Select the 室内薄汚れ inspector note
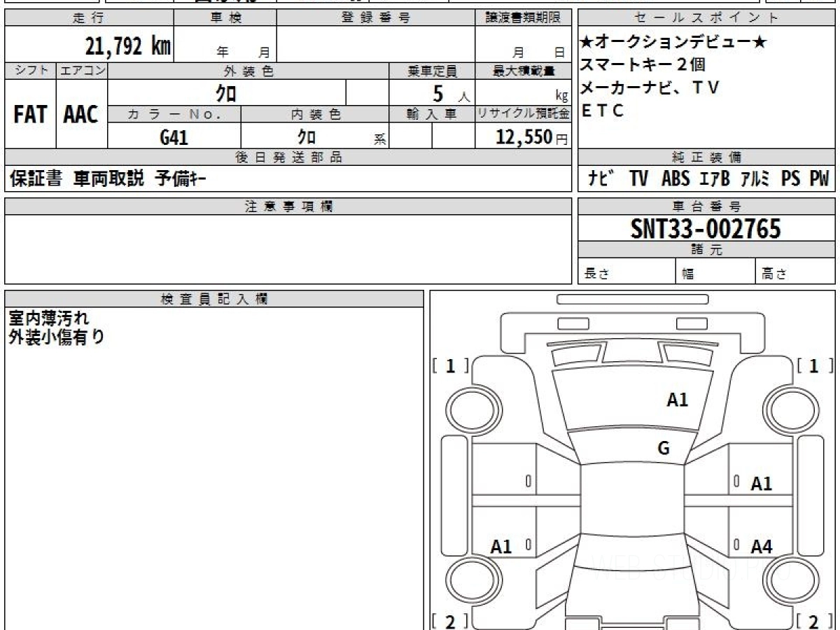 [49, 318]
